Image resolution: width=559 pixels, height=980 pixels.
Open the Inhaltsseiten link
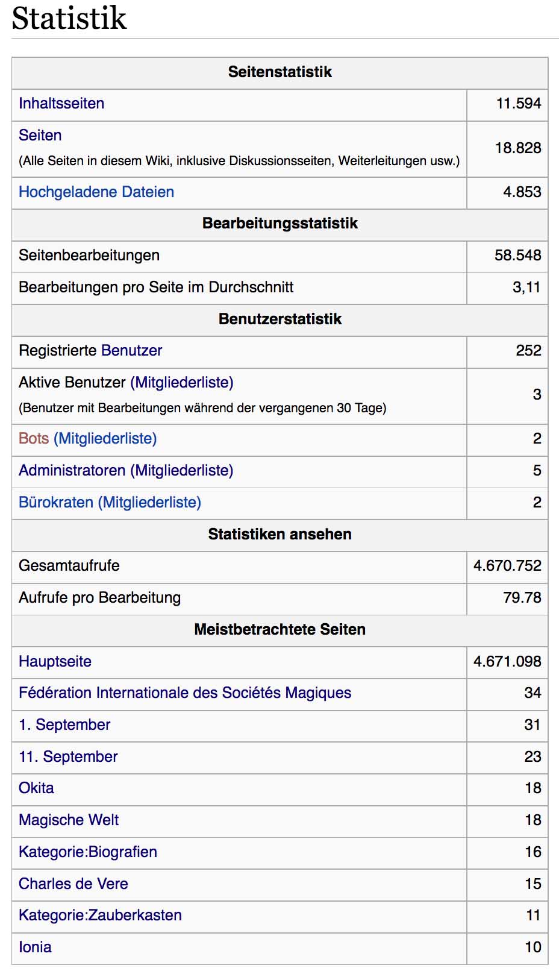(61, 104)
